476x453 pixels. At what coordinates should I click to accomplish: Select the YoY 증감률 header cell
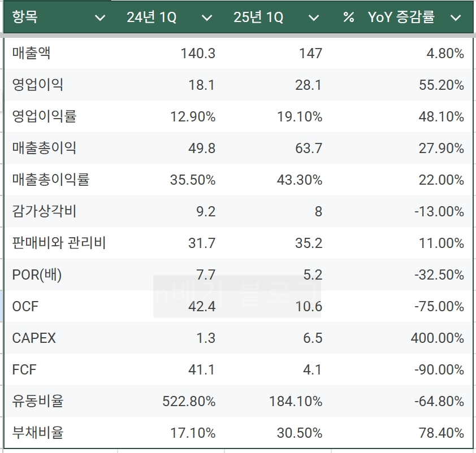pos(403,18)
